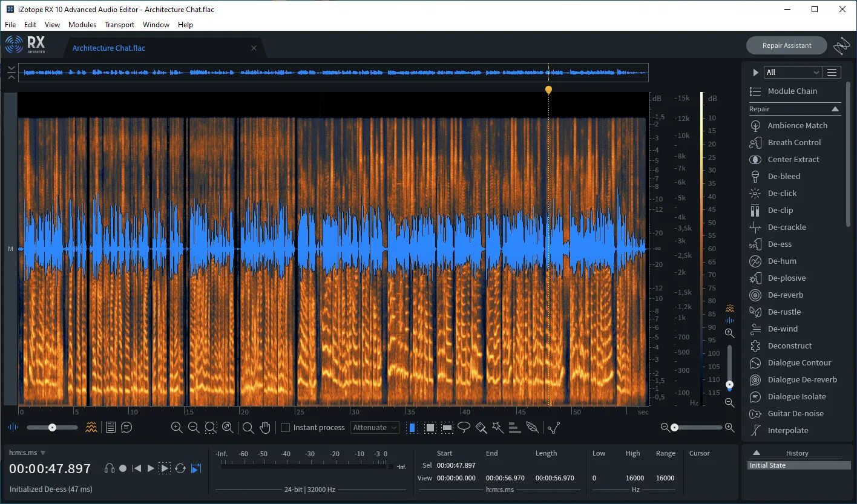Adjust the waveform-spectrogram blend slider

[51, 427]
